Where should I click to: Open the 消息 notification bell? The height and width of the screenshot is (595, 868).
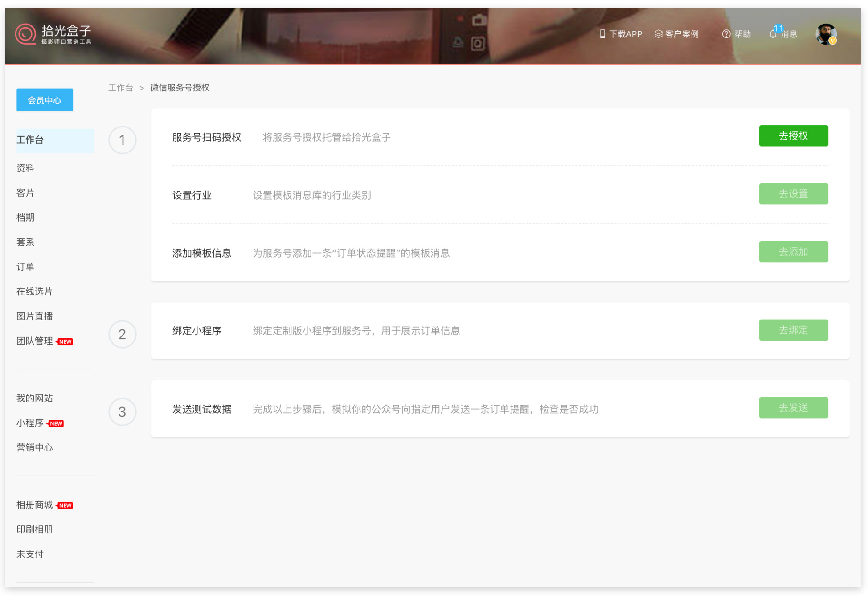pos(773,34)
